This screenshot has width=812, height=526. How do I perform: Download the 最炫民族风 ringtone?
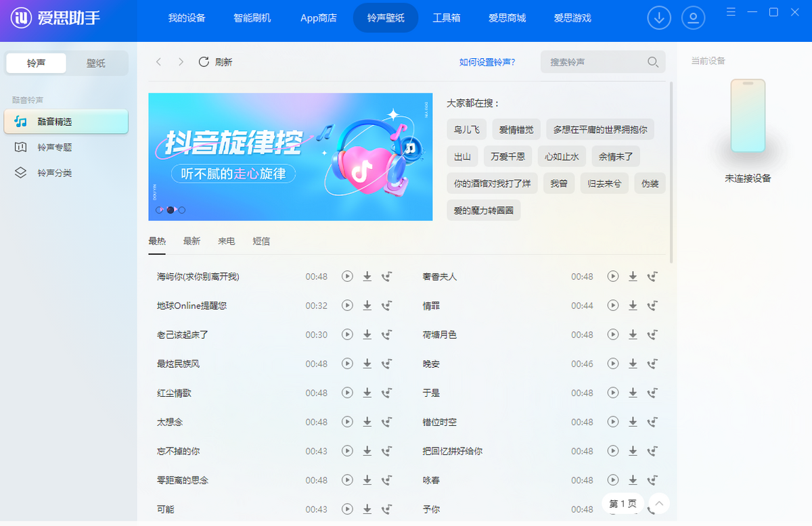(367, 364)
